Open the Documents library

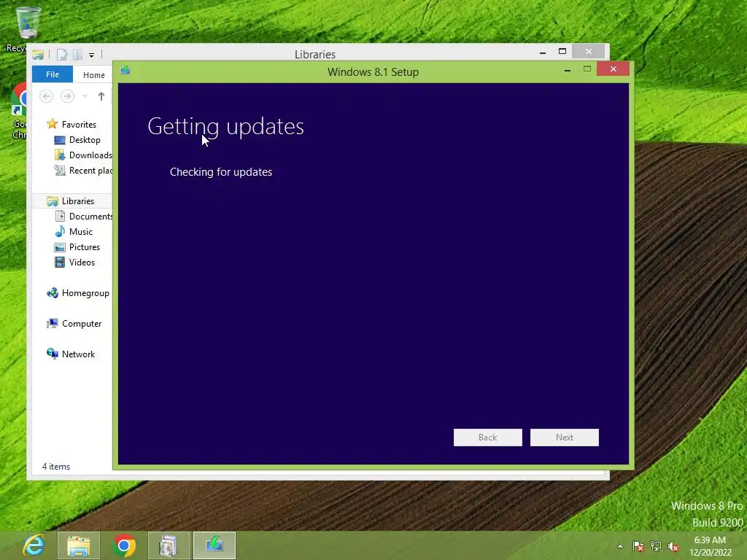pos(84,216)
